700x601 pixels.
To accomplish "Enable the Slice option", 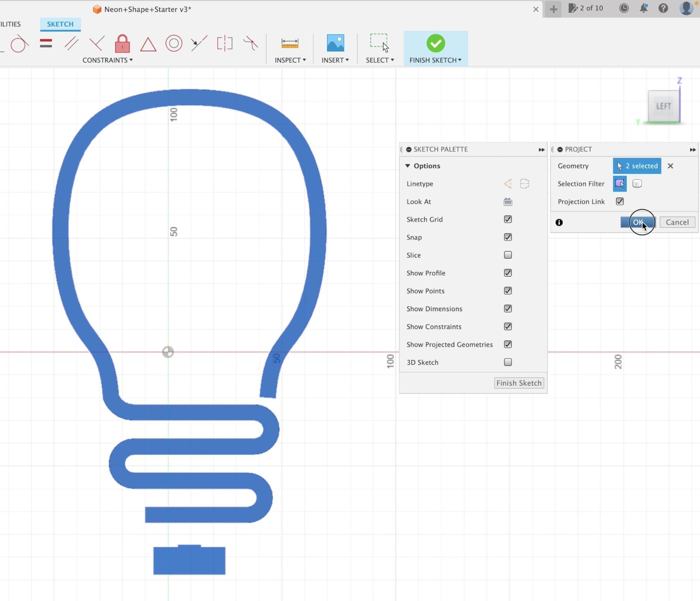I will pos(507,255).
